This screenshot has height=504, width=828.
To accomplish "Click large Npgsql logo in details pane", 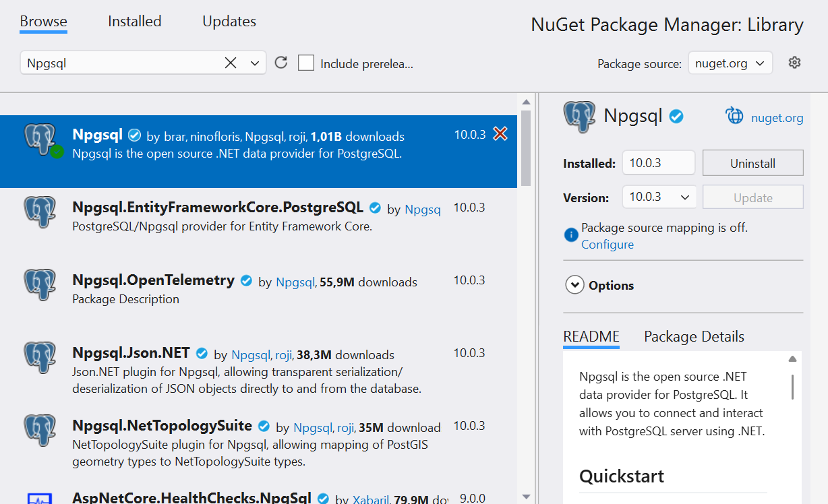I will point(579,117).
